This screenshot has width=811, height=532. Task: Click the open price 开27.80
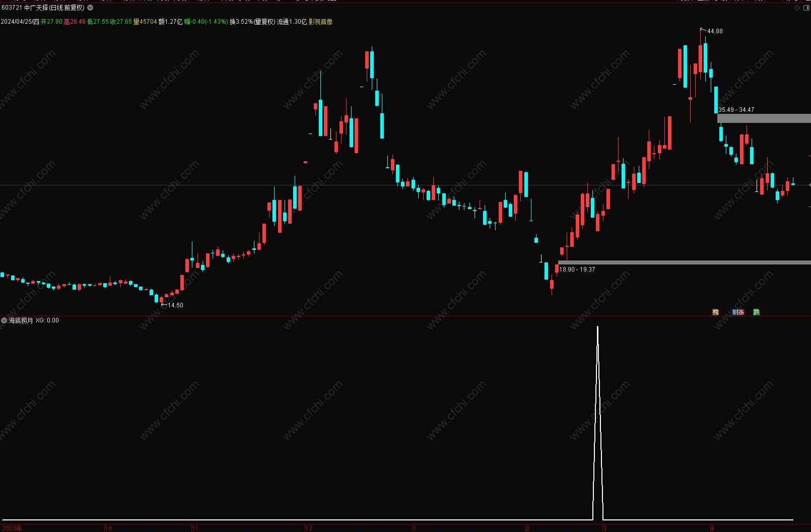(x=51, y=22)
